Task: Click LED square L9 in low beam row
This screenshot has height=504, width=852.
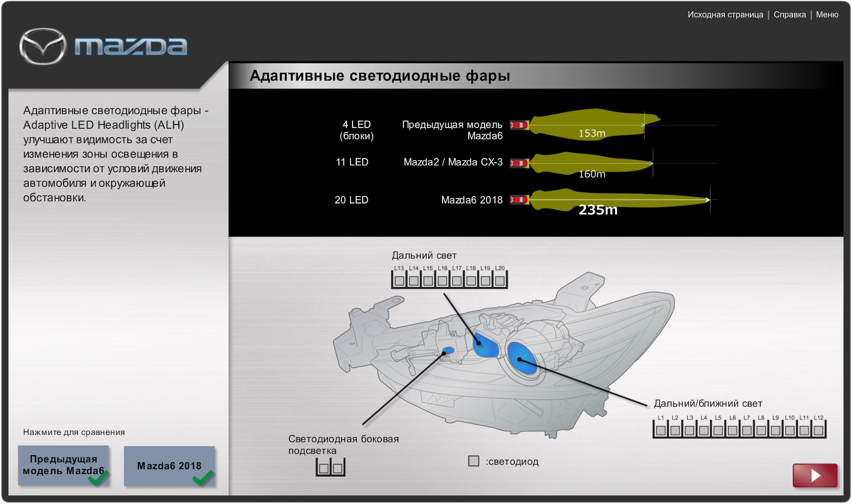Action: point(776,430)
